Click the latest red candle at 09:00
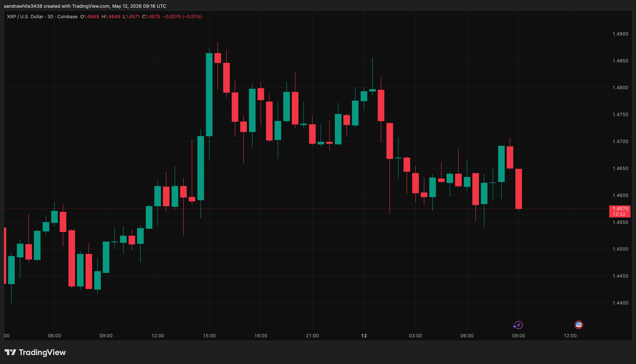Viewport: 636px width, 364px height. tap(519, 189)
